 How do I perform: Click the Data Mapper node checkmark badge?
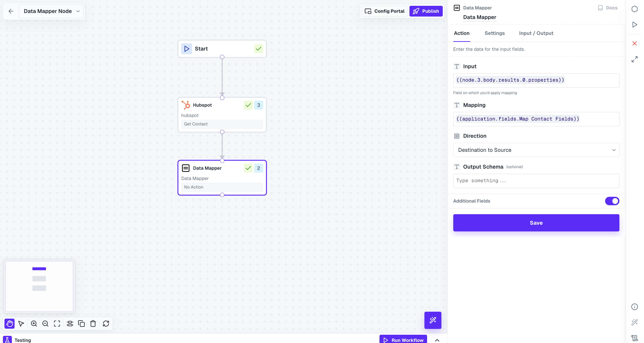click(248, 168)
